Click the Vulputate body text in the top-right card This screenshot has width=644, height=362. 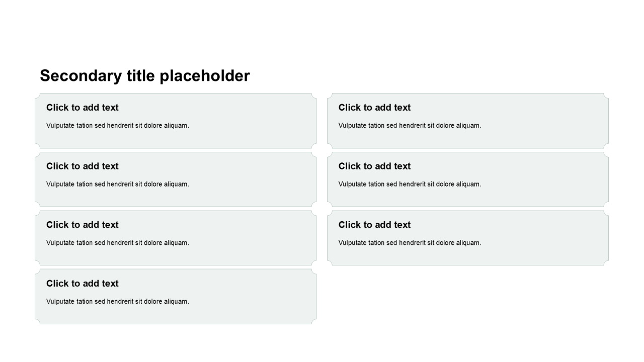click(x=410, y=126)
